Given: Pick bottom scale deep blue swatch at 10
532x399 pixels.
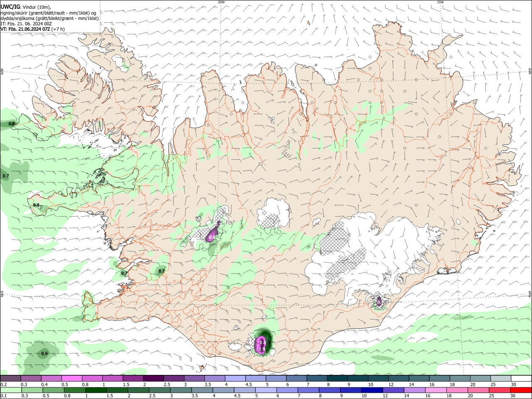Looking at the screenshot, I should pyautogui.click(x=371, y=390).
